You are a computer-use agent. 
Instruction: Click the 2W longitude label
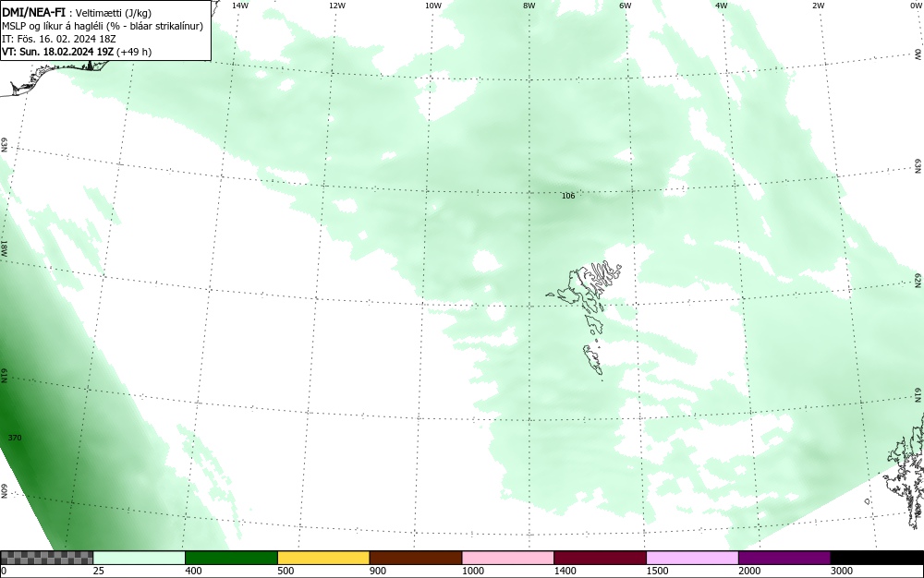pyautogui.click(x=818, y=6)
